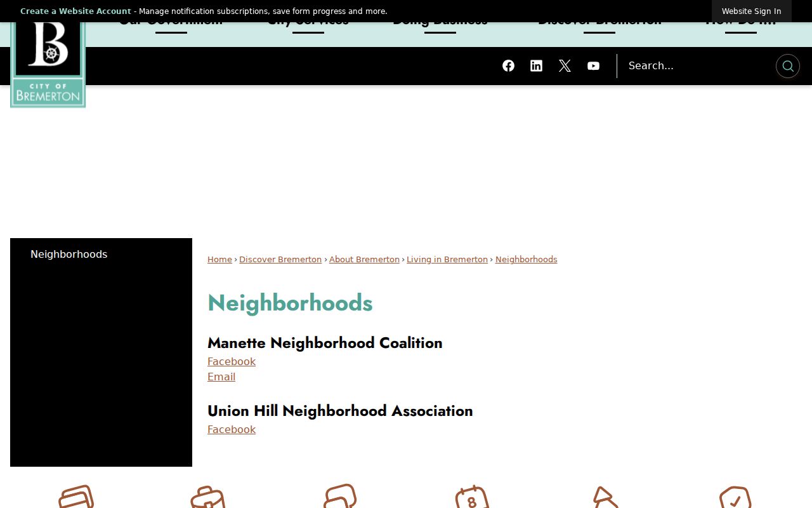Click the chat bubbles icon
This screenshot has height=508, width=812.
tap(340, 497)
